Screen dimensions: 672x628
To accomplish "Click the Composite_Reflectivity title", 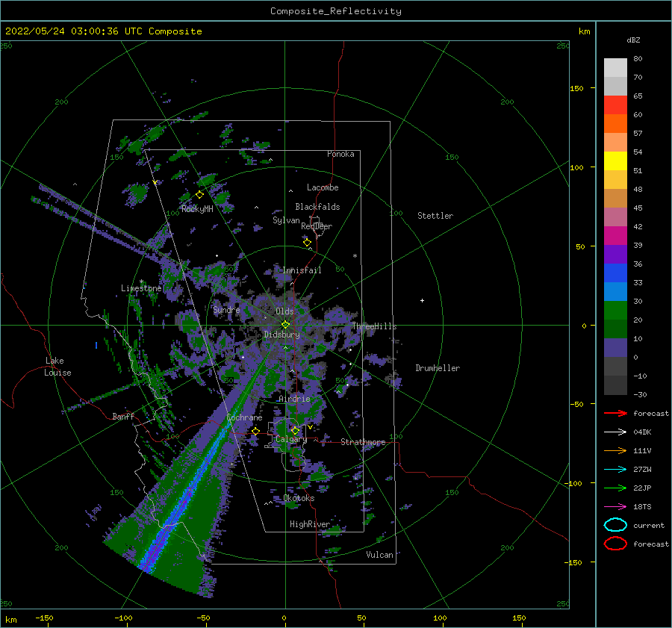I will pyautogui.click(x=336, y=11).
